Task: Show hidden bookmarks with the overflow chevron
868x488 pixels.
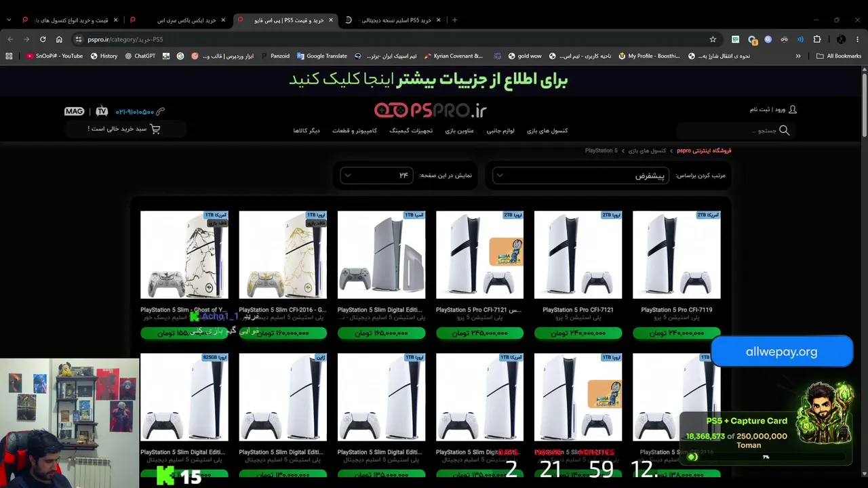Action: click(x=798, y=56)
